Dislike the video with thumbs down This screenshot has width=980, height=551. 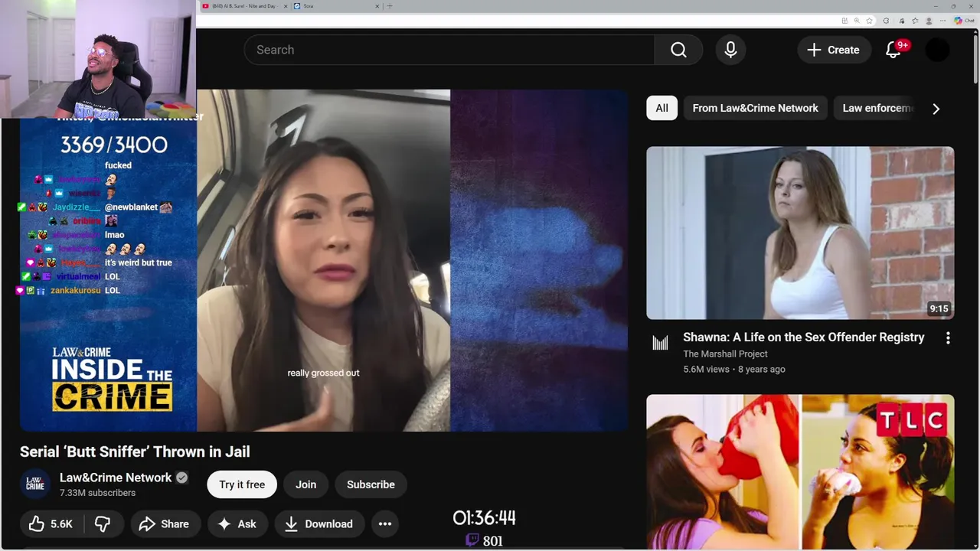coord(103,524)
